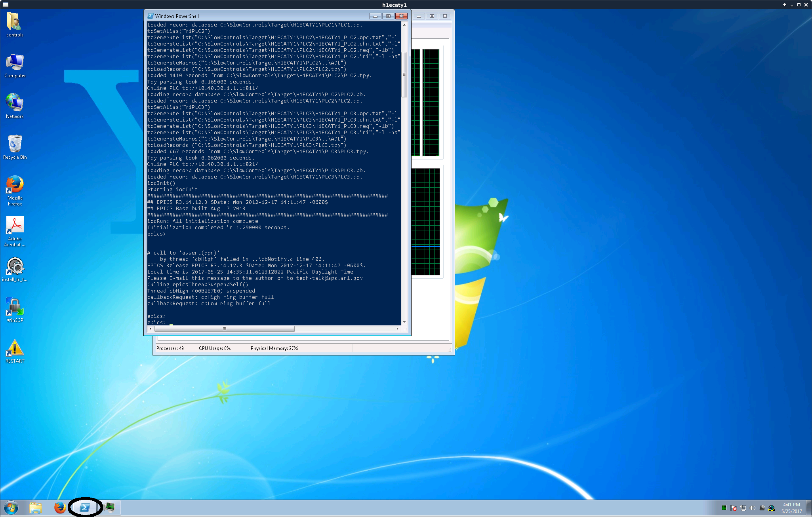Image resolution: width=812 pixels, height=517 pixels.
Task: Click the safely remove hardware tray icon
Action: (x=762, y=508)
